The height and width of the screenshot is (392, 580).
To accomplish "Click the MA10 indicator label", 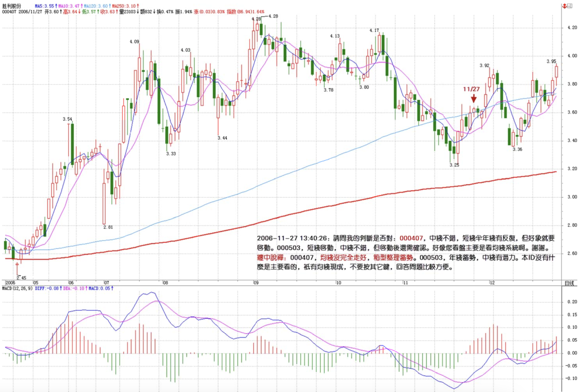I will pyautogui.click(x=70, y=6).
